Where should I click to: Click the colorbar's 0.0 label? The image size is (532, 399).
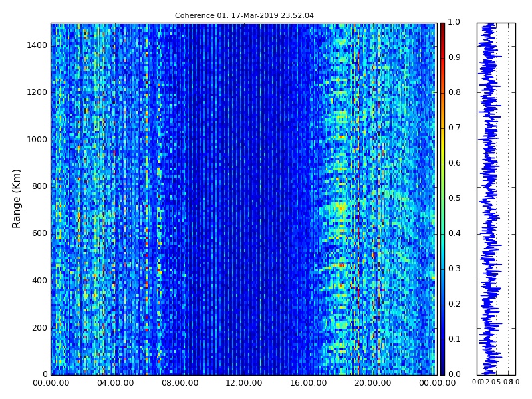point(454,374)
